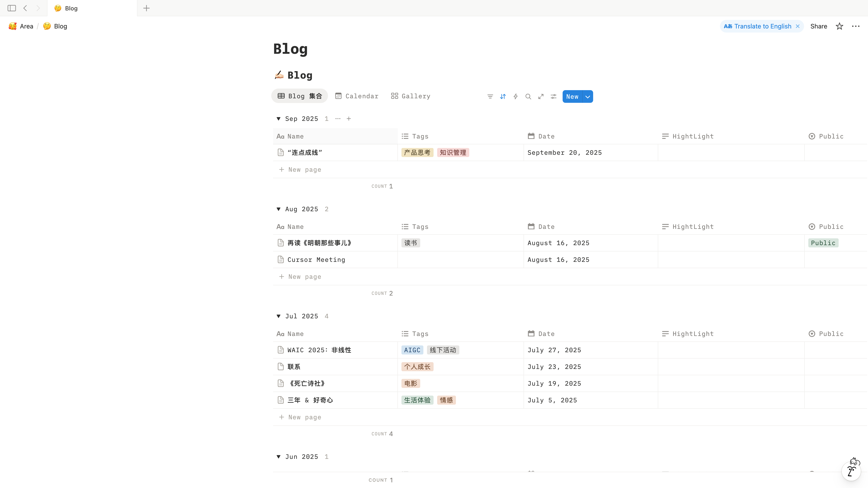Collapse the Jul 2025 group

click(278, 316)
